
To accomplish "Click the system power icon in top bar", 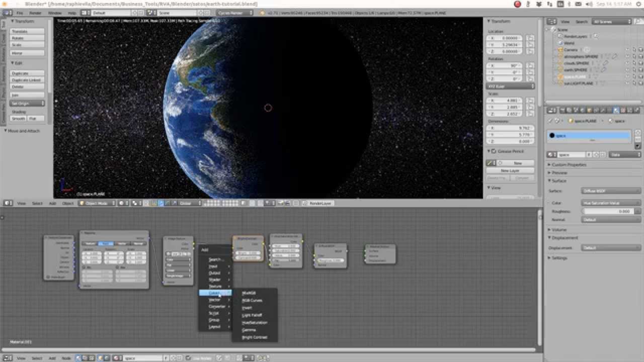I will pyautogui.click(x=639, y=4).
